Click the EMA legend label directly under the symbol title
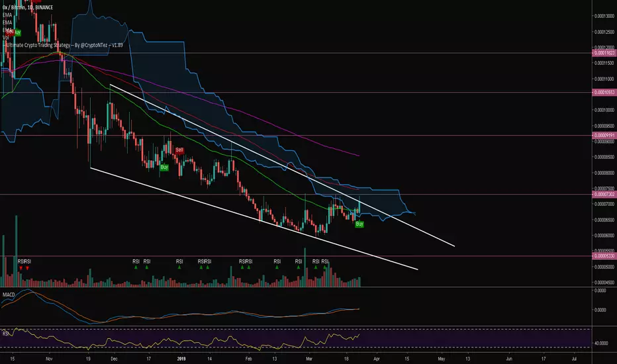This screenshot has height=364, width=617. pos(7,15)
